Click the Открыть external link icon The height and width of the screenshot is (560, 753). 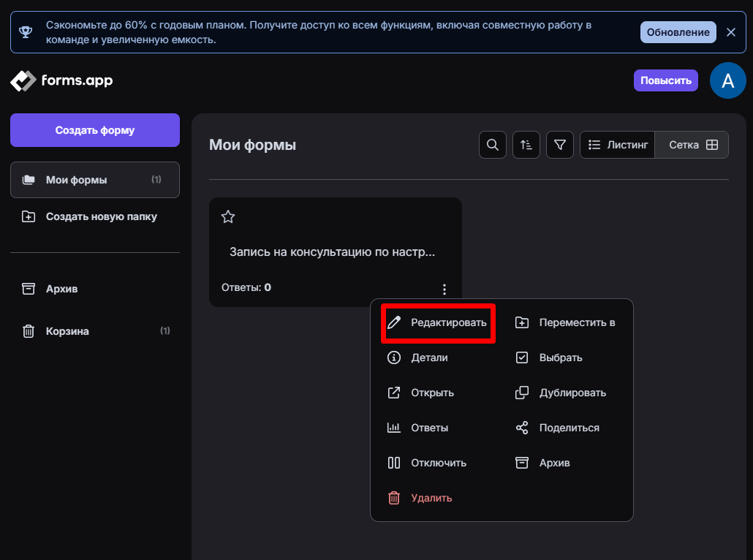(x=394, y=393)
